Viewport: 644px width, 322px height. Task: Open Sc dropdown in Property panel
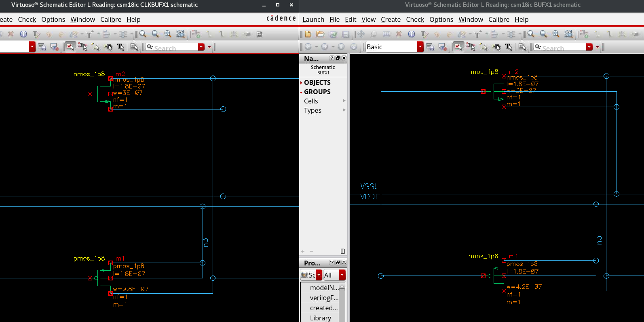pos(319,275)
